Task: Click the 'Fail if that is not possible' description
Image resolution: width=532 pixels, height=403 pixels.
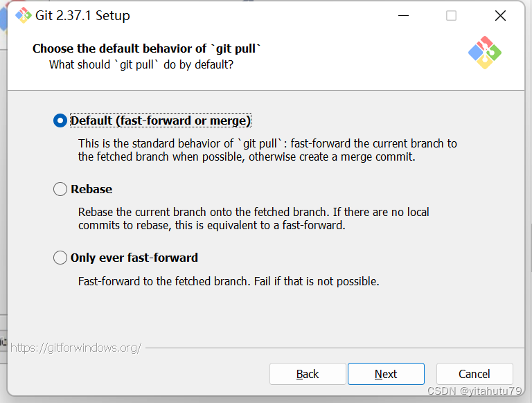Action: (x=229, y=281)
